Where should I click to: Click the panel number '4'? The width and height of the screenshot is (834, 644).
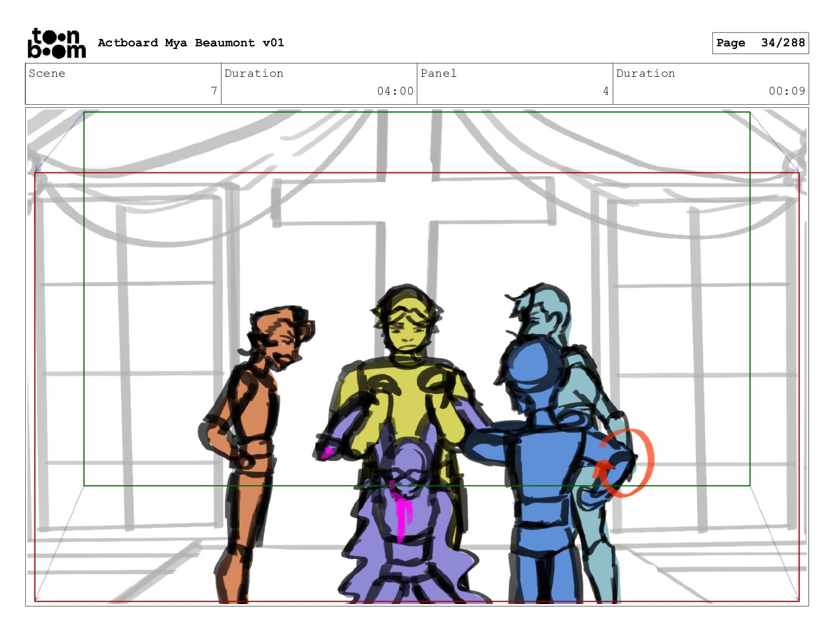(605, 91)
